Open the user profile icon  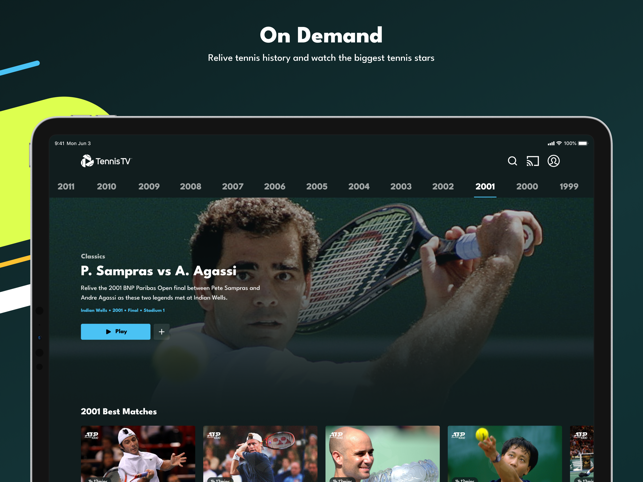click(x=554, y=161)
